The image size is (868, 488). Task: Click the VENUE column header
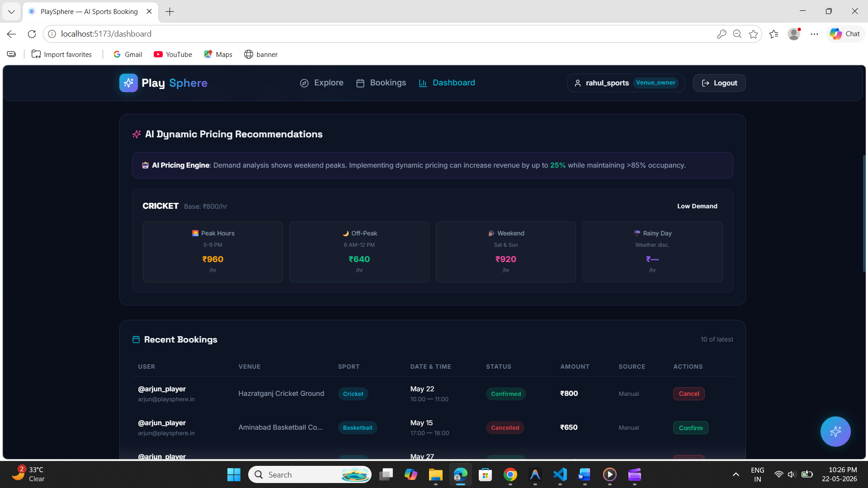250,366
